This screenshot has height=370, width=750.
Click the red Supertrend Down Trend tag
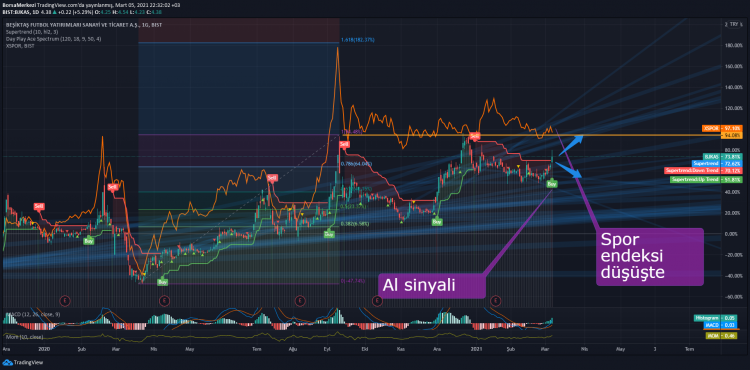coord(703,170)
